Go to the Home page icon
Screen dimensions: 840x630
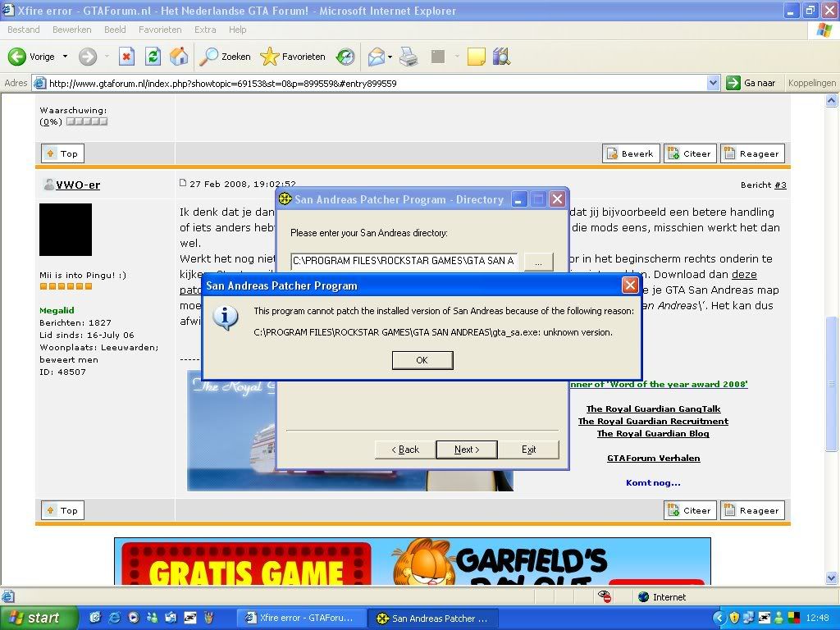179,57
